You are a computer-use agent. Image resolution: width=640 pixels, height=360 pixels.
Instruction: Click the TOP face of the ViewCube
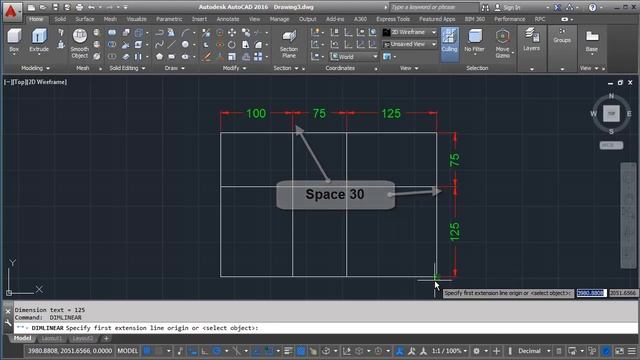tap(611, 113)
